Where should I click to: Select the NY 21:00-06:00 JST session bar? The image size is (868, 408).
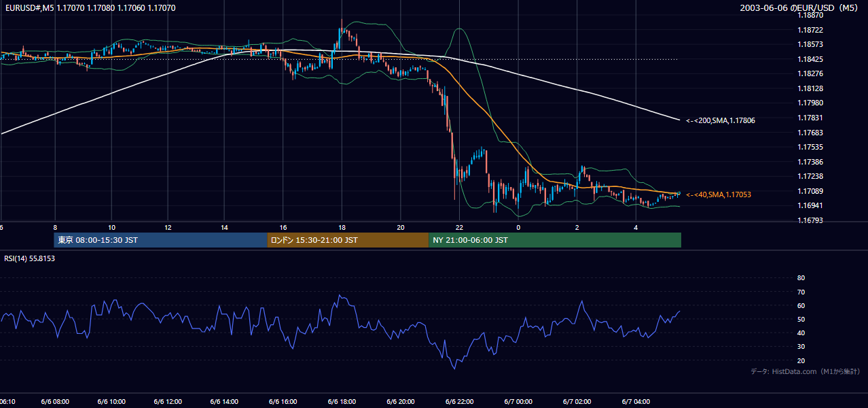tap(555, 240)
